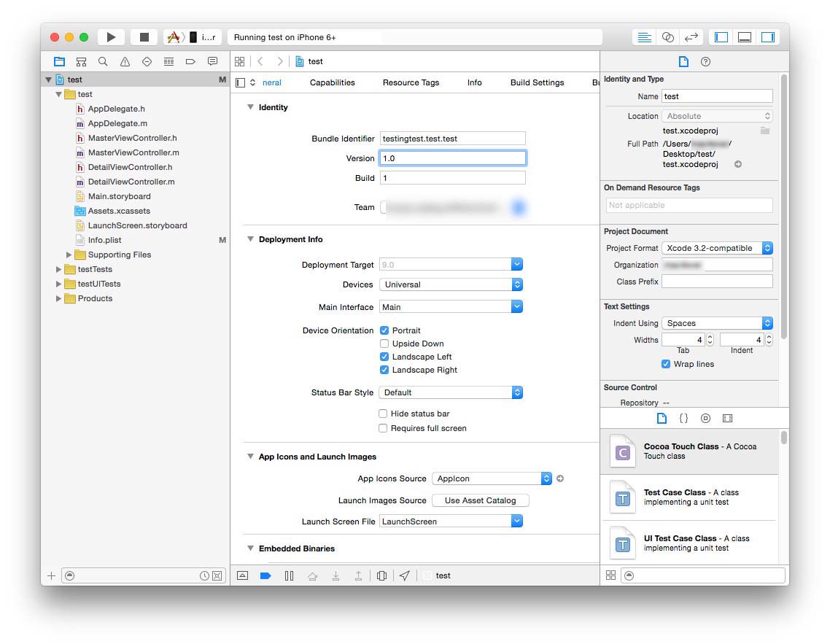The width and height of the screenshot is (830, 644).
Task: Stop the running task
Action: click(144, 37)
